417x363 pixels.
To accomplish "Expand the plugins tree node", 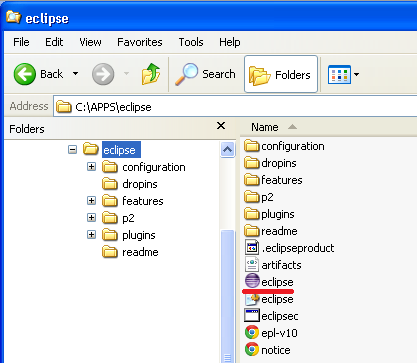I will point(91,234).
